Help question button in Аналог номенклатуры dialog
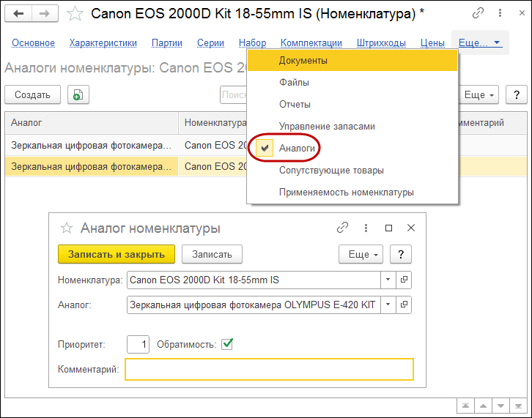 pos(401,254)
